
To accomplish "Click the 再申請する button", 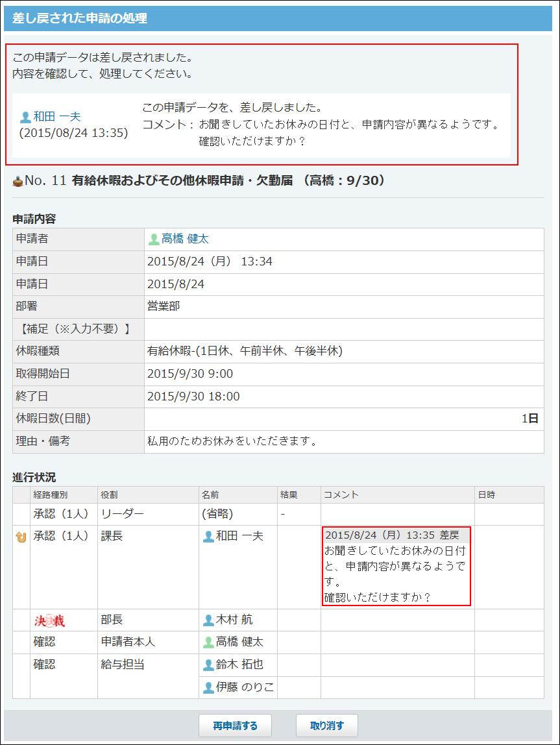I will coord(235,726).
